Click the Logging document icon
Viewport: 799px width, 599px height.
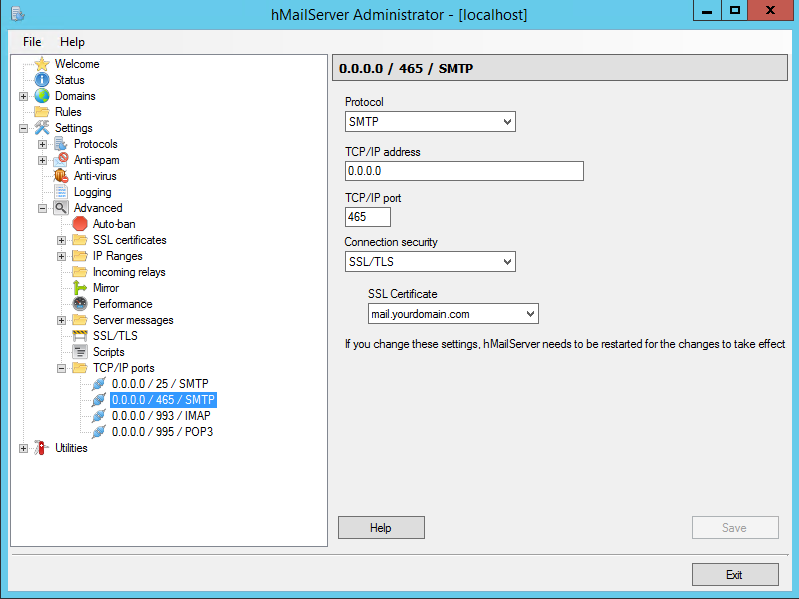click(x=61, y=192)
